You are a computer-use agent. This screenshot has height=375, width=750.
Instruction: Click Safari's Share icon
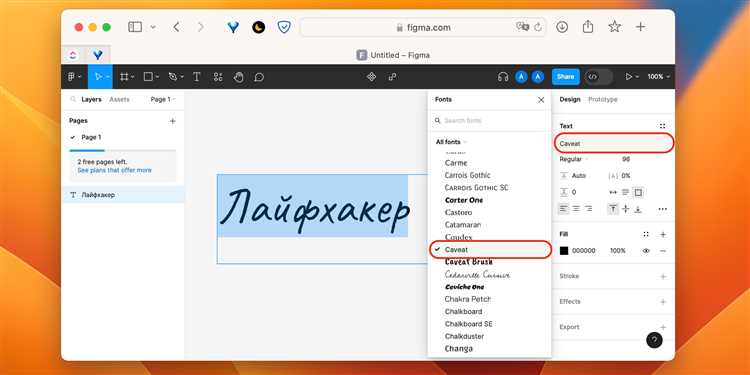click(x=588, y=27)
